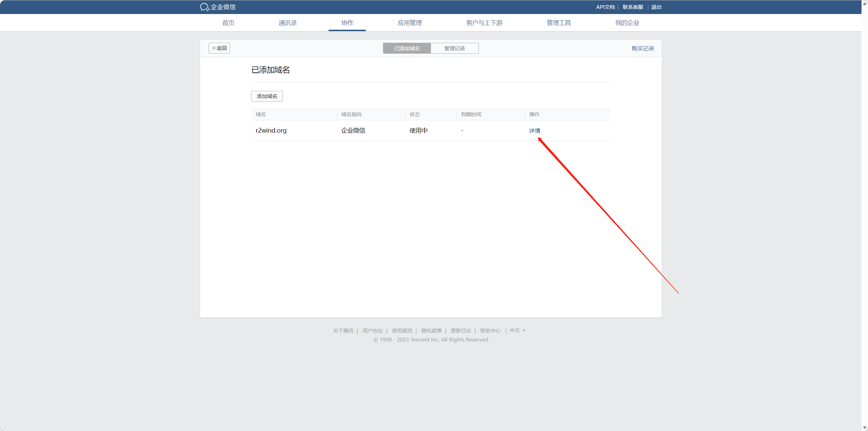Open the 应用管理 navigation tab
Viewport: 868px width, 431px height.
(x=410, y=23)
